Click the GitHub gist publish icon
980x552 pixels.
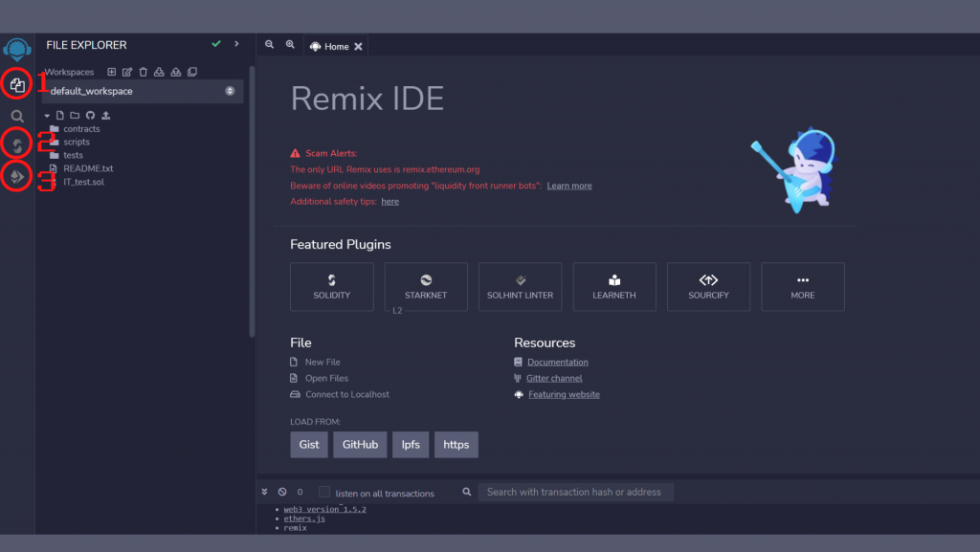pos(91,116)
